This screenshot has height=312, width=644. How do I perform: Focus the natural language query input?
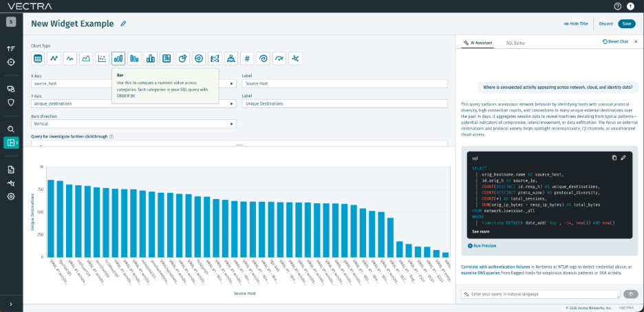pos(541,294)
